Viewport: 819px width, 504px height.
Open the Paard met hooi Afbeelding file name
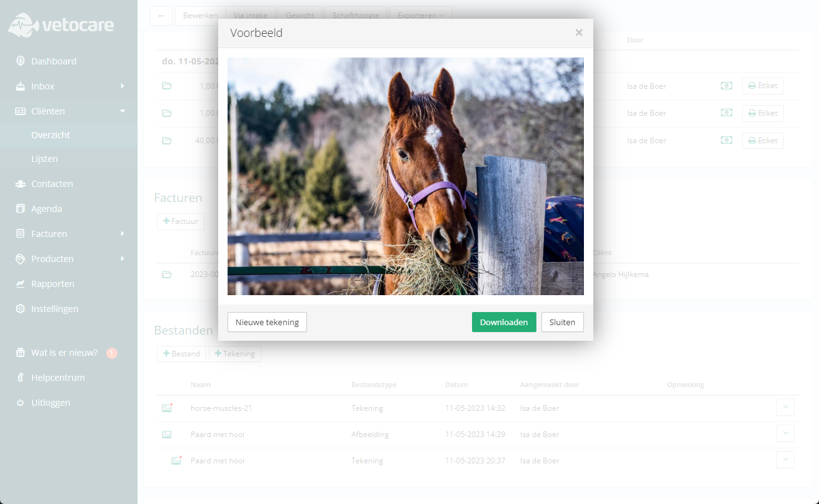tap(218, 434)
